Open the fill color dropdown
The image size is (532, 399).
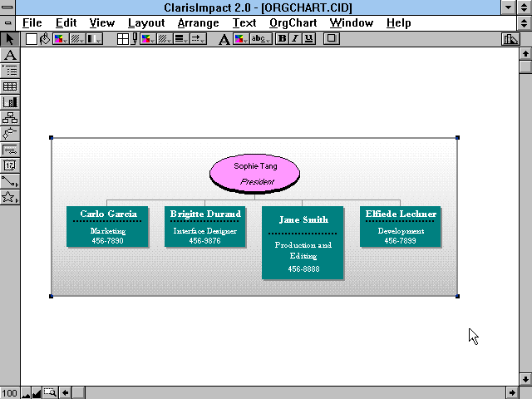point(61,39)
